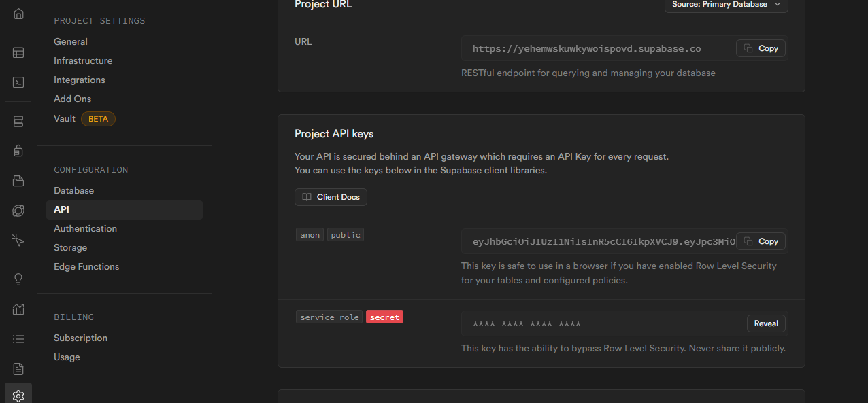Open the Authentication lock icon

pos(18,151)
